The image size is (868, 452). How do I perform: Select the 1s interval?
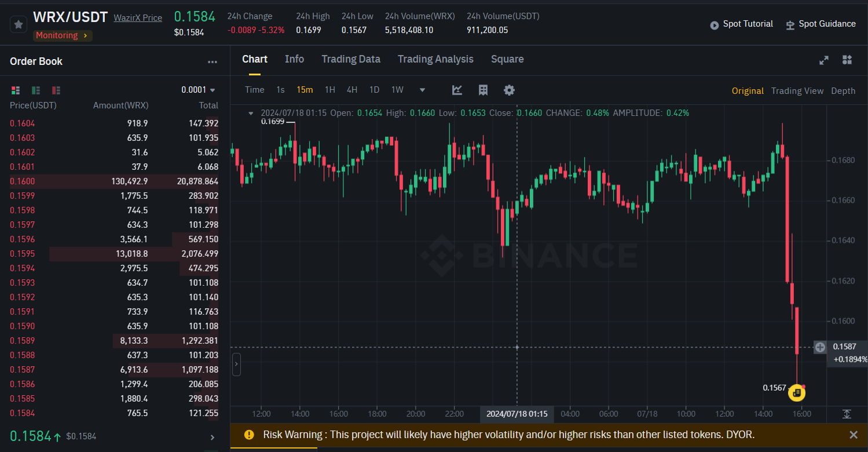[x=280, y=90]
